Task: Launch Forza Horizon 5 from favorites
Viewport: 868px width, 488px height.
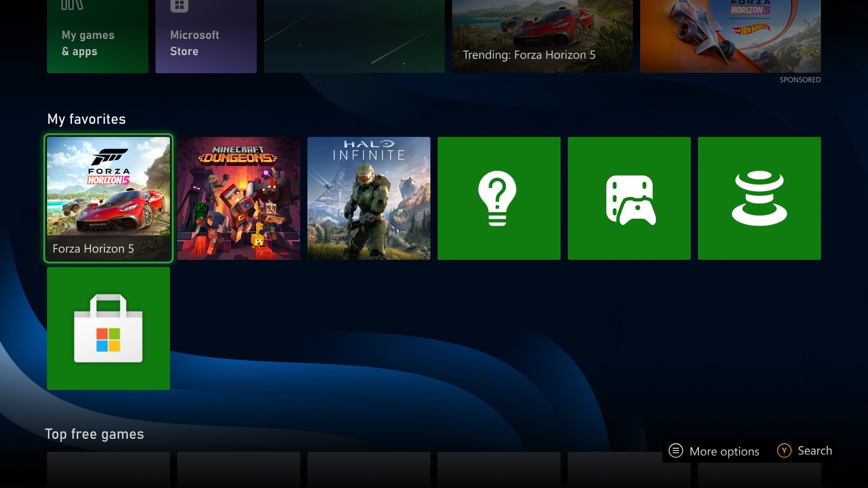Action: [108, 198]
